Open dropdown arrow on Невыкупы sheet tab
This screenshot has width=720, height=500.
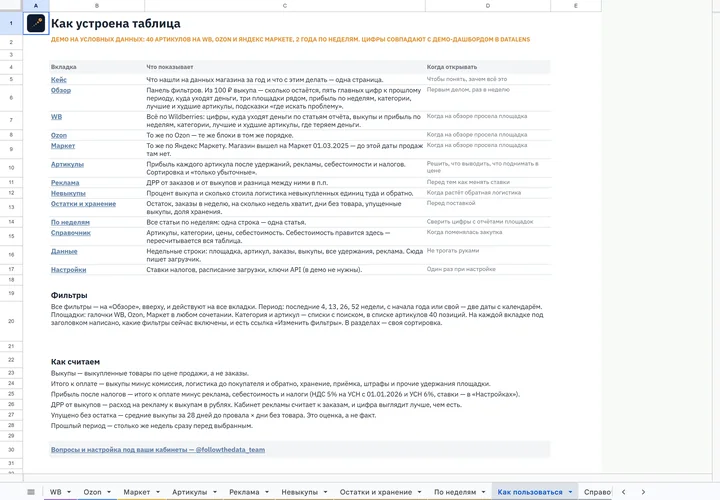325,492
